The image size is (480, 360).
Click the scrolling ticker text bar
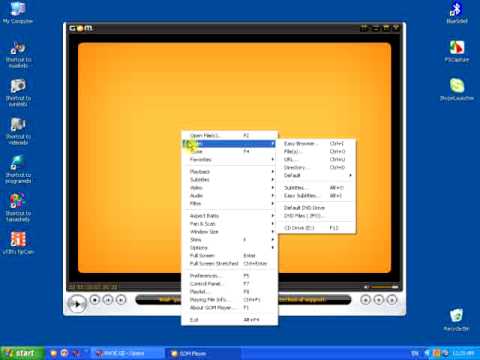243,300
